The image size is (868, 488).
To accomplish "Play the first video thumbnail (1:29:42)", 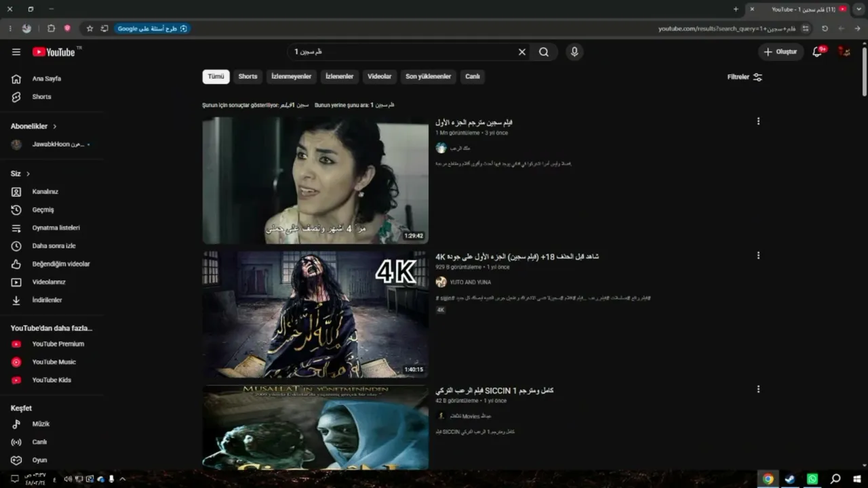I will (x=315, y=180).
